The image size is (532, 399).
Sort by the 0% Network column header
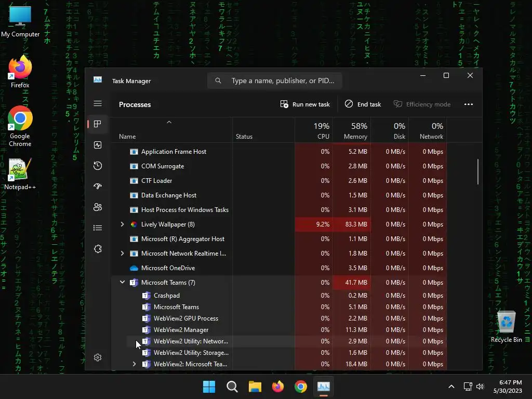pyautogui.click(x=428, y=130)
